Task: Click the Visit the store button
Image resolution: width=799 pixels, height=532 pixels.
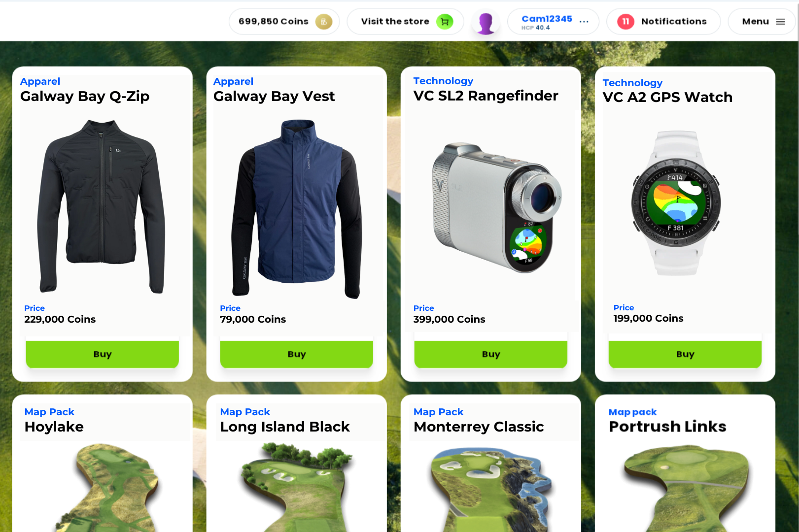Action: [x=405, y=22]
